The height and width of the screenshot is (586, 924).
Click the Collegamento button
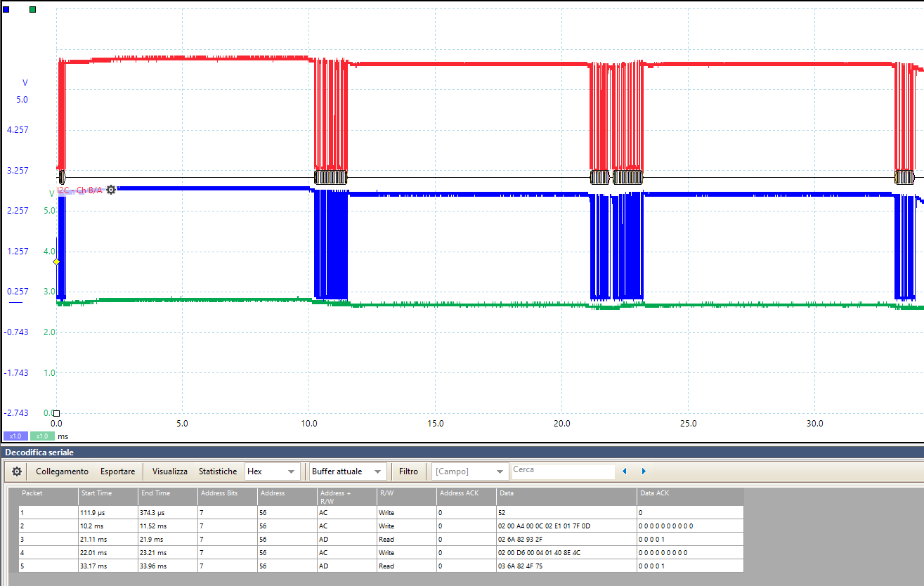(62, 471)
